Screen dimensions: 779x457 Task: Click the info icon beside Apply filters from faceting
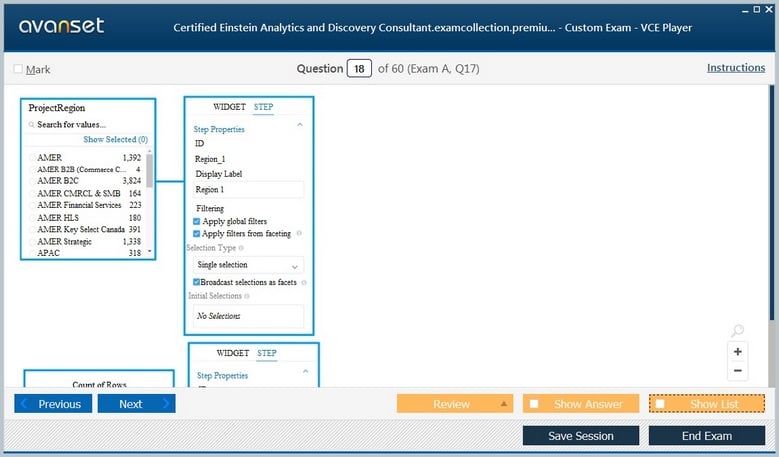(x=299, y=233)
